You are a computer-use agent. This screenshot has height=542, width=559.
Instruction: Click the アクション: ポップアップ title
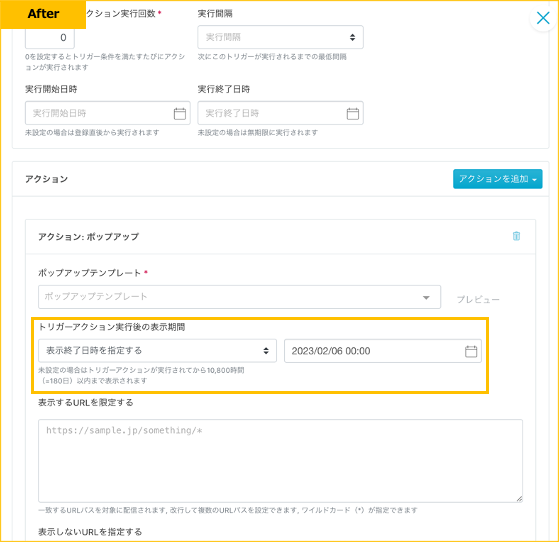point(88,236)
